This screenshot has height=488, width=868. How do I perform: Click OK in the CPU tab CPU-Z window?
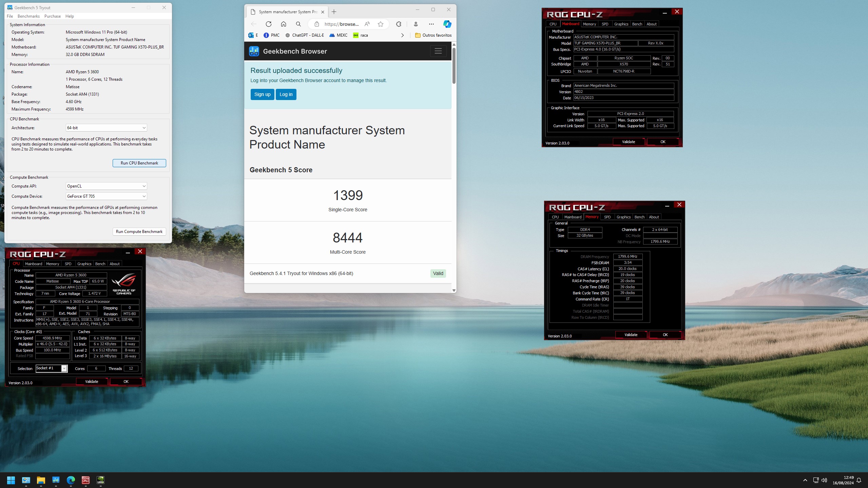coord(126,382)
